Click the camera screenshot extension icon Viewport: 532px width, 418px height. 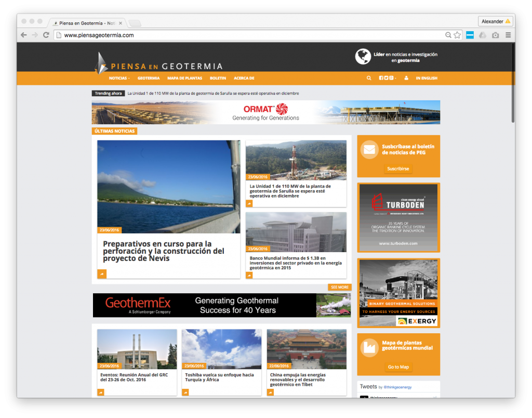495,35
